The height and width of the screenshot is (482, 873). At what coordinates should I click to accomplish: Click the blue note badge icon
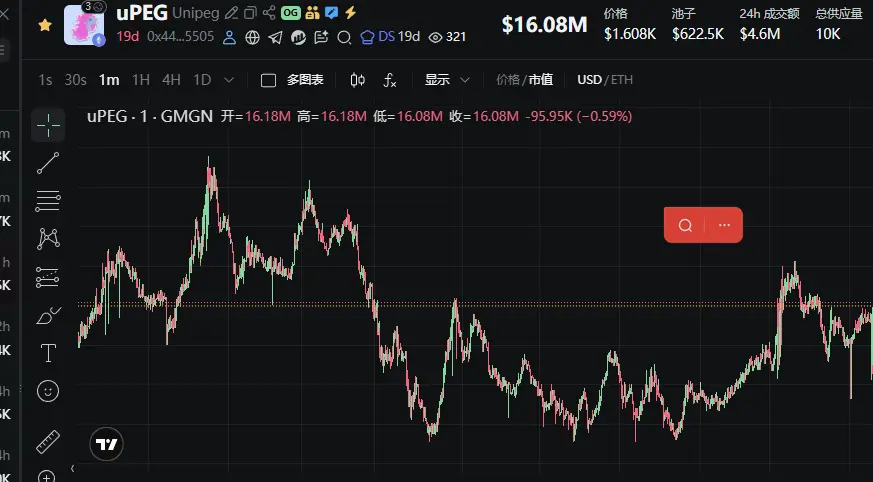332,13
